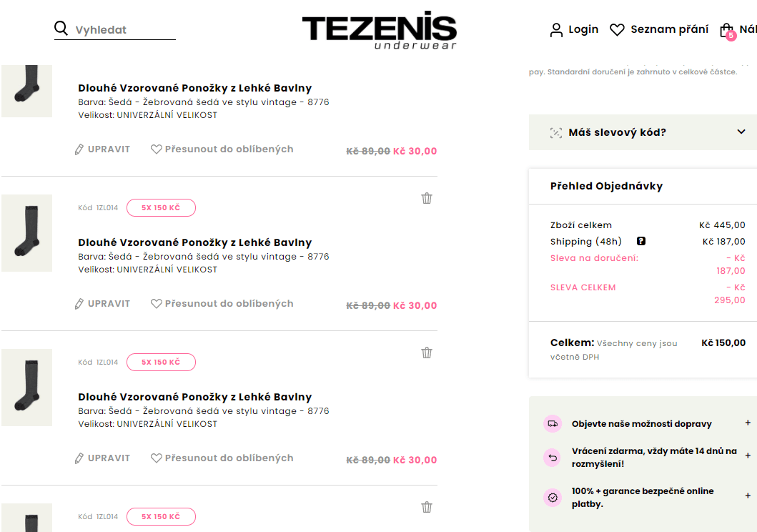Open Seznam přání heart icon

coord(617,30)
